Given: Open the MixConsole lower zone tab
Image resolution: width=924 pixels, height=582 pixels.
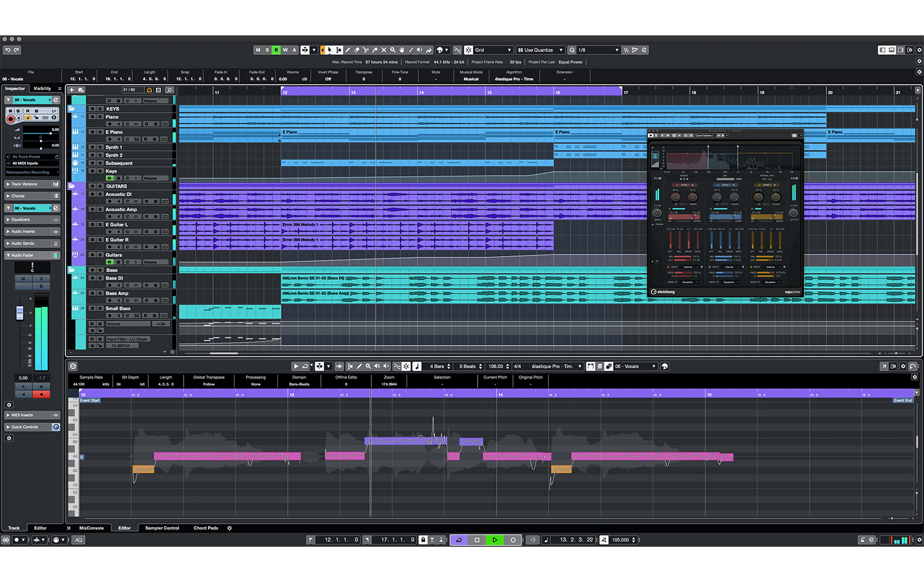Looking at the screenshot, I should point(91,528).
